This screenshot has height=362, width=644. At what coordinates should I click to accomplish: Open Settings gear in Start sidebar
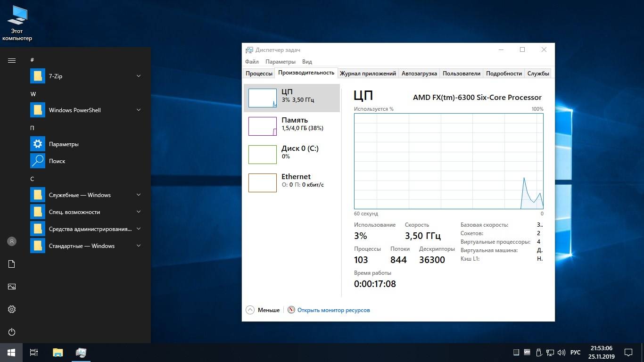[12, 309]
